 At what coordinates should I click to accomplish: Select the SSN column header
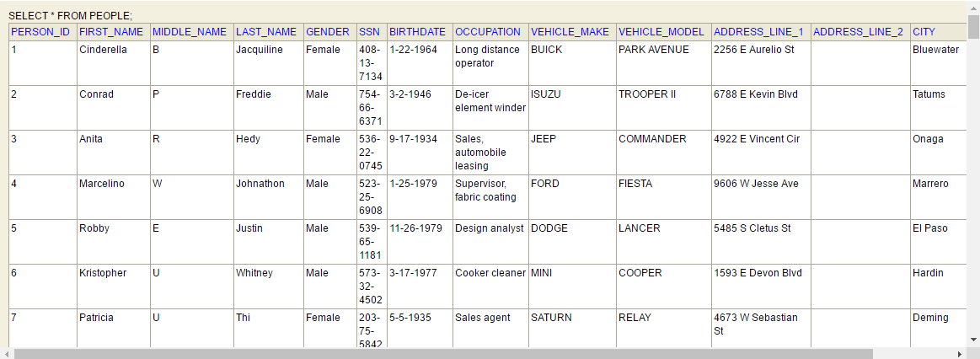coord(369,32)
